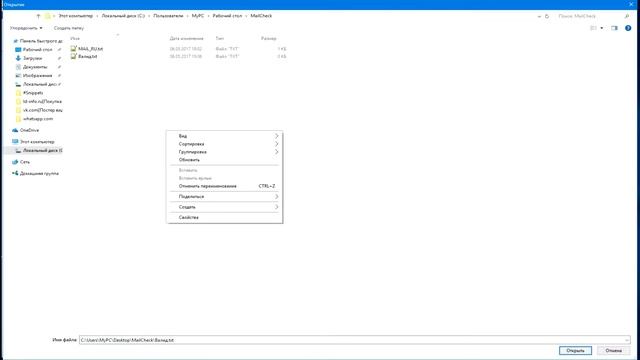Viewport: 640px width, 360px height.
Task: Sort by the Размер column header
Action: [269, 38]
